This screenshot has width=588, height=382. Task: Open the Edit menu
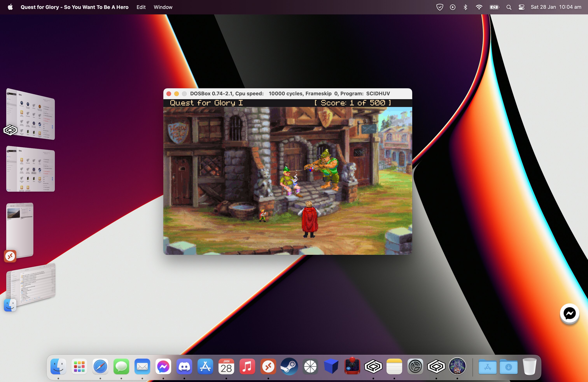141,7
